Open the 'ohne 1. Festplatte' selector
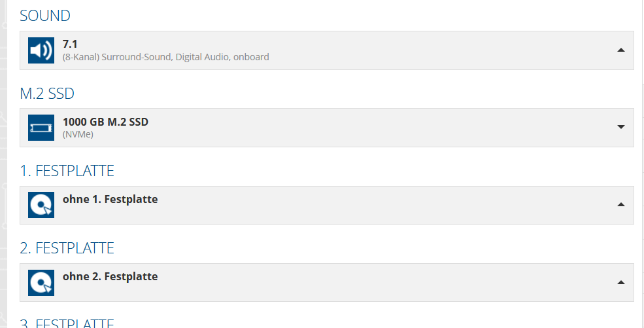The image size is (644, 328). pos(110,199)
